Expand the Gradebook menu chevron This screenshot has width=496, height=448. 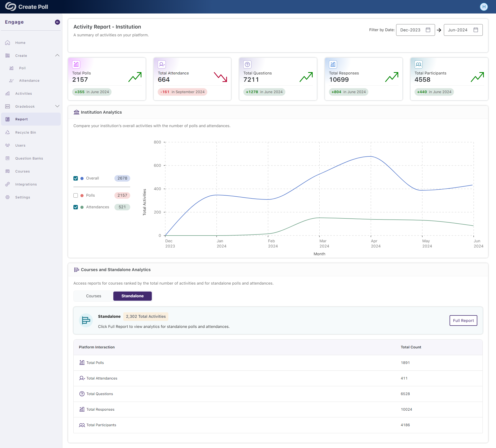[x=57, y=106]
